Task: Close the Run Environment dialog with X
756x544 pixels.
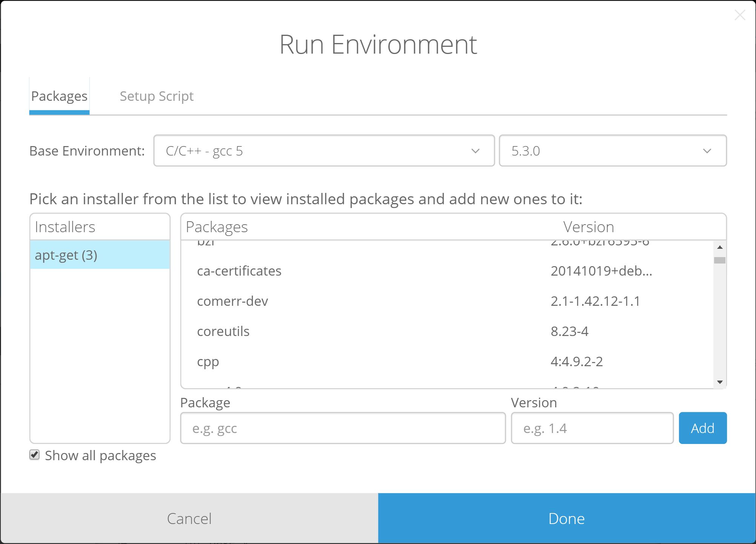Action: pyautogui.click(x=740, y=15)
